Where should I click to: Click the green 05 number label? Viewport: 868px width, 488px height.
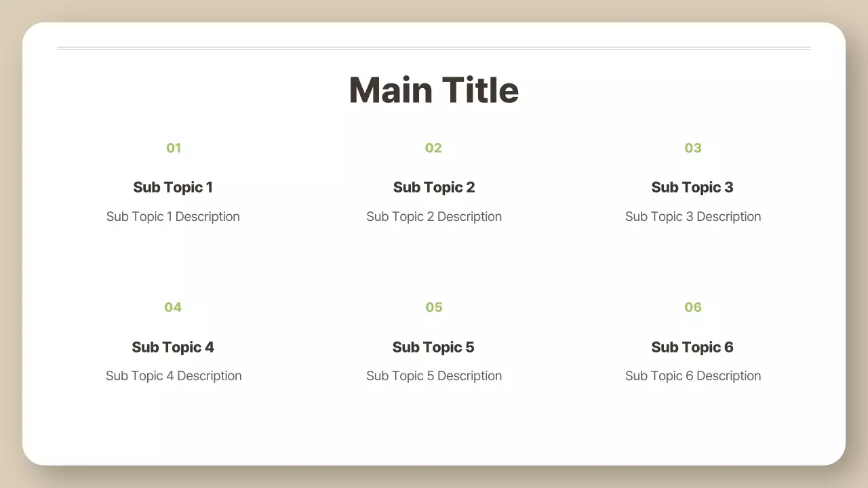coord(433,308)
